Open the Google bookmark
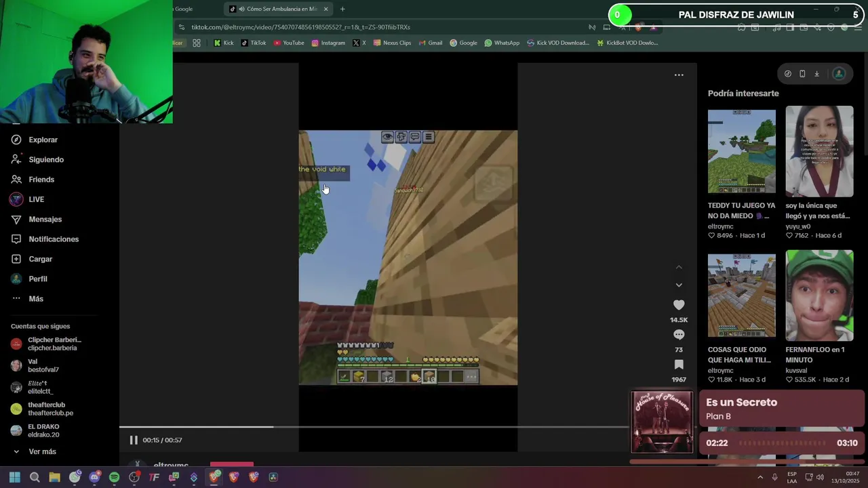The width and height of the screenshot is (868, 488). [x=463, y=43]
